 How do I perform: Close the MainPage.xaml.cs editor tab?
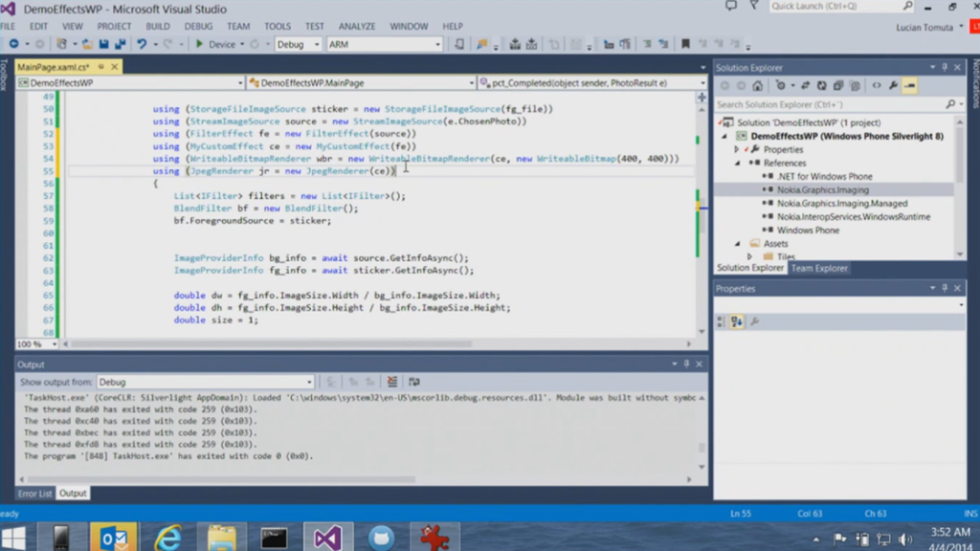(x=115, y=67)
